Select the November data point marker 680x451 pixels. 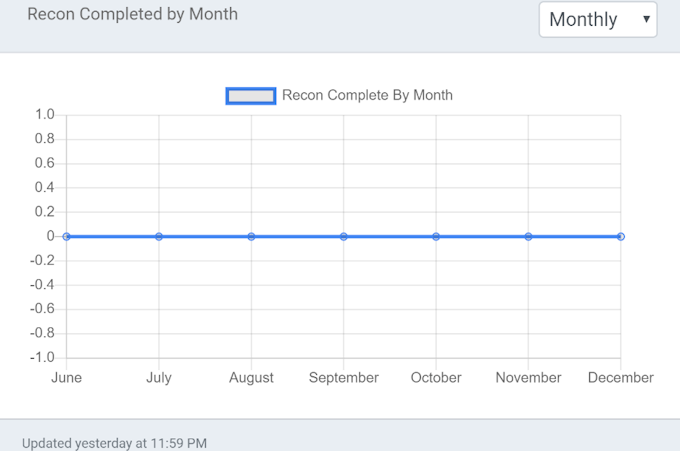point(528,237)
